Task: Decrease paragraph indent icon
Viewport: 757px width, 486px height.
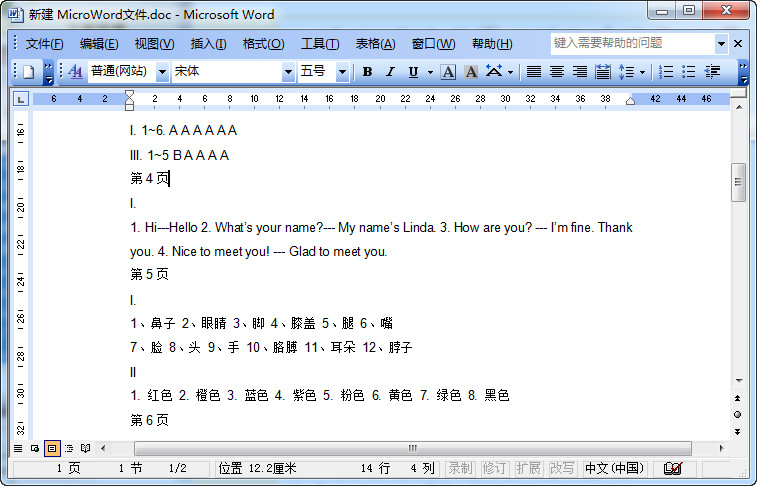Action: coord(712,72)
